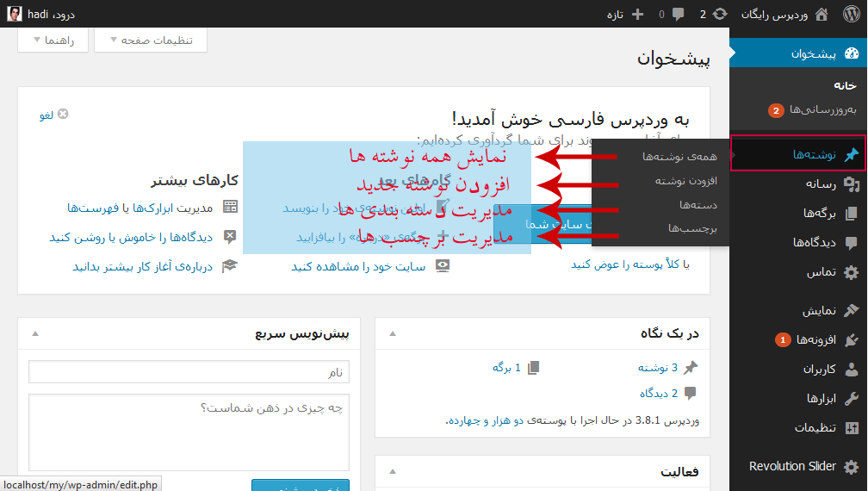Click سایت خود را مشاهده کنید link
Image resolution: width=868 pixels, height=491 pixels.
pos(359,267)
